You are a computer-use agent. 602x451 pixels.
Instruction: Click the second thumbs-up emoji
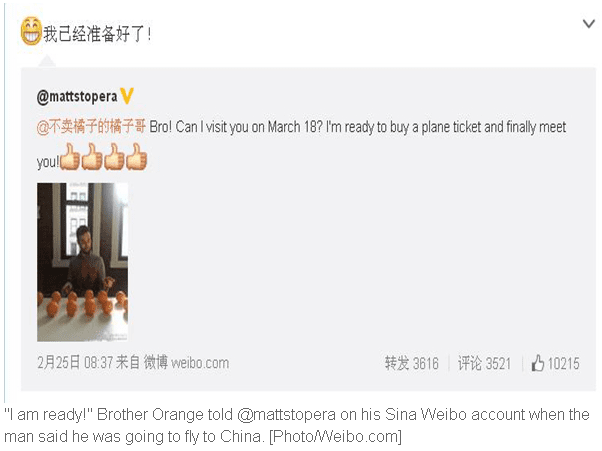click(92, 157)
